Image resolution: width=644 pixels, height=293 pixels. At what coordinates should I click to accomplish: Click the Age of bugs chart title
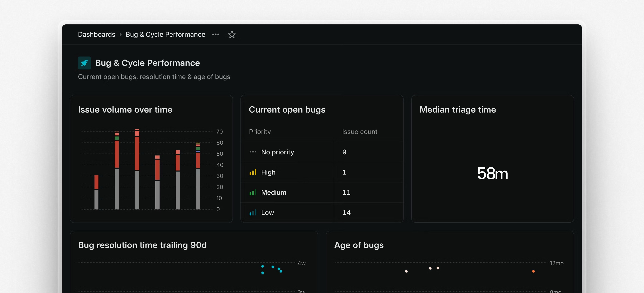[359, 245]
